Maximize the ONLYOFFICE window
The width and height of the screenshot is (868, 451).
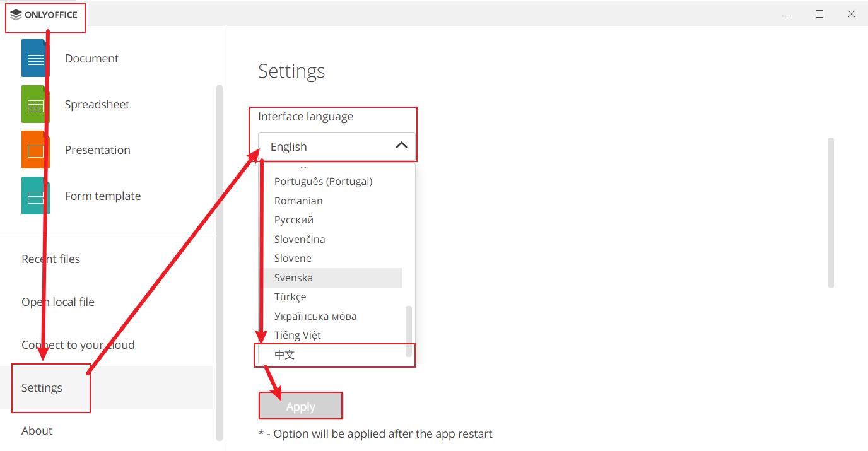pyautogui.click(x=819, y=14)
